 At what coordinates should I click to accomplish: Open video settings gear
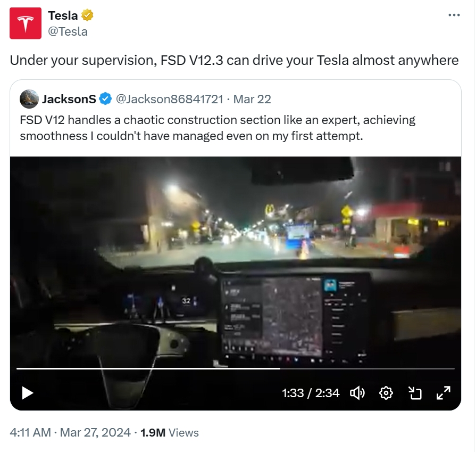pos(386,393)
